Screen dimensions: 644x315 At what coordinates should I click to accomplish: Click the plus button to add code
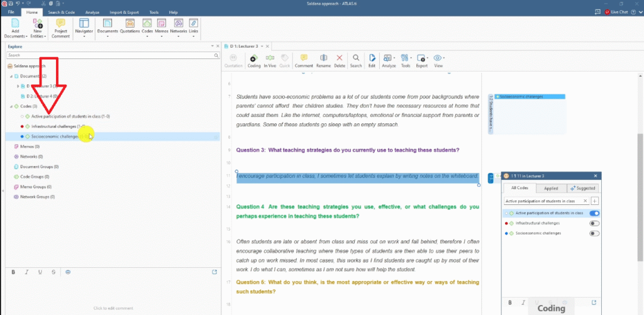click(595, 201)
